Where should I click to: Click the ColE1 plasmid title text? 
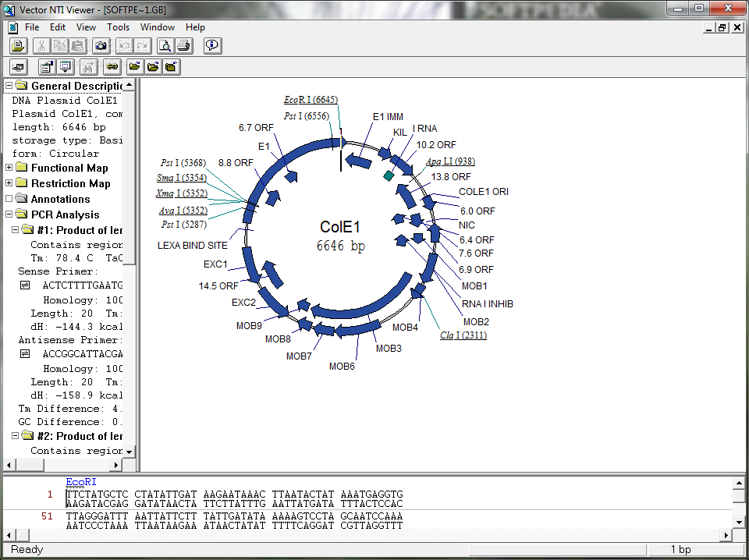click(x=339, y=227)
